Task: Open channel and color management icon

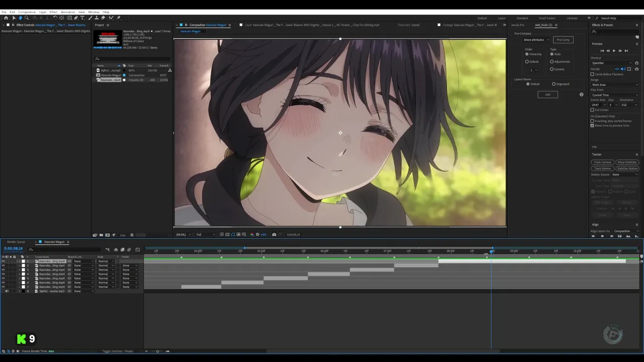Action: (252, 234)
